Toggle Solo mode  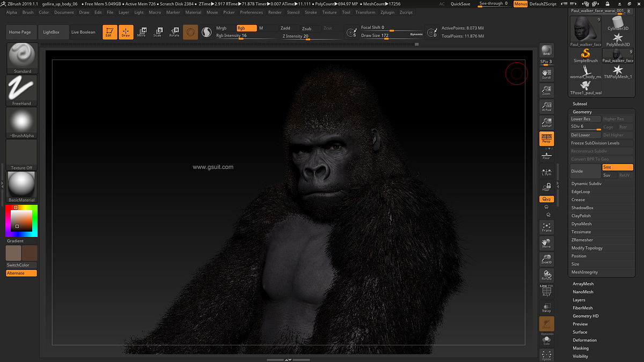tap(546, 340)
